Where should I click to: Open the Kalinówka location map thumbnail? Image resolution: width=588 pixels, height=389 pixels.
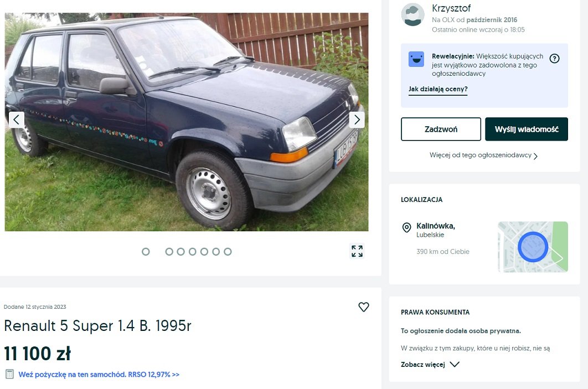pyautogui.click(x=533, y=247)
